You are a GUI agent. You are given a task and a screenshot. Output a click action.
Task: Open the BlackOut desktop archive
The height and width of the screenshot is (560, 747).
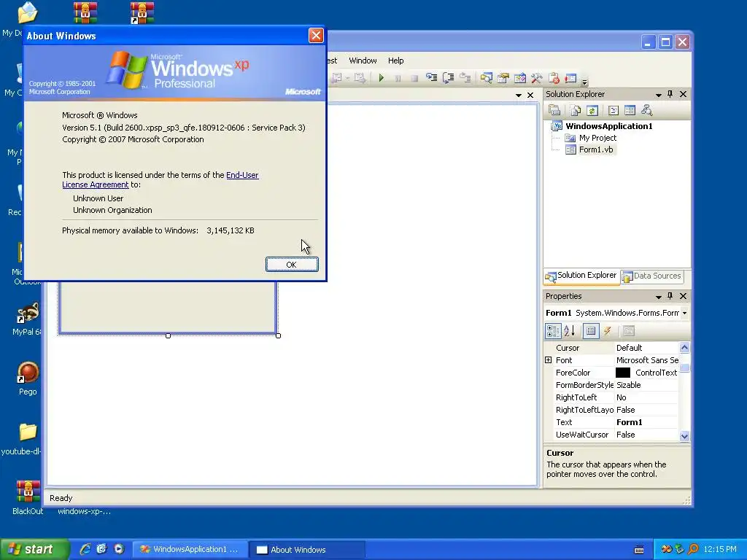point(28,497)
